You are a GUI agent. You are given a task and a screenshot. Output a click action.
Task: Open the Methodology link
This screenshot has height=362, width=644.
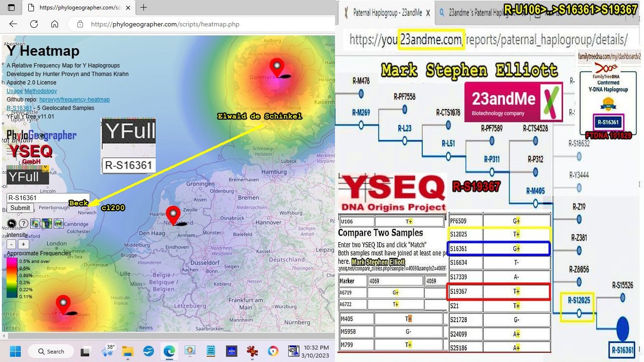pos(41,91)
